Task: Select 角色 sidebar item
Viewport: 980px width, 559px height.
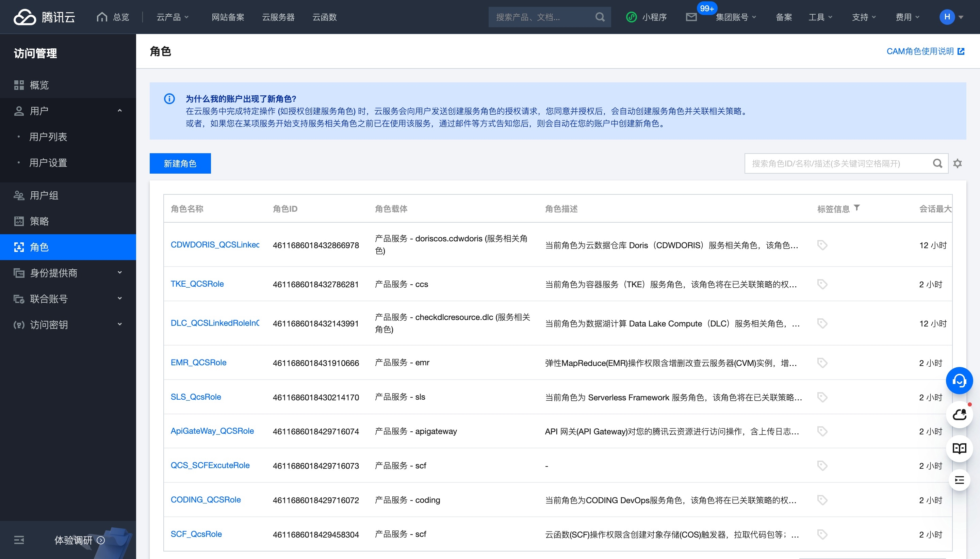Action: [68, 247]
